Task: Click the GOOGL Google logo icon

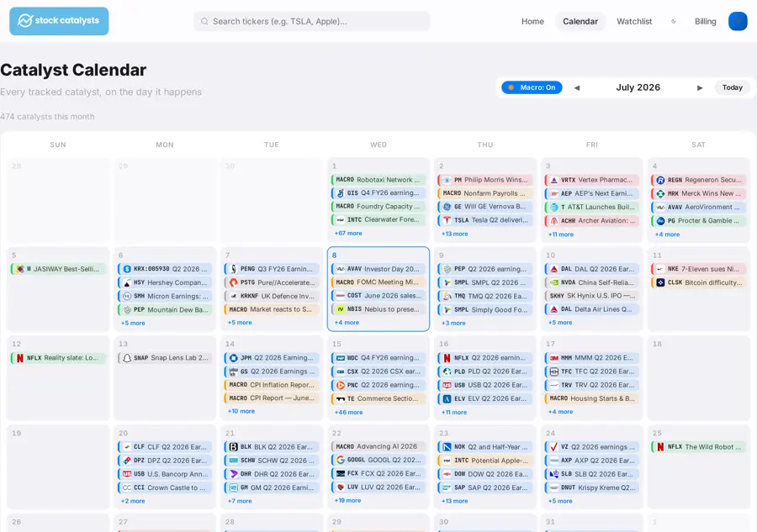Action: click(x=341, y=460)
